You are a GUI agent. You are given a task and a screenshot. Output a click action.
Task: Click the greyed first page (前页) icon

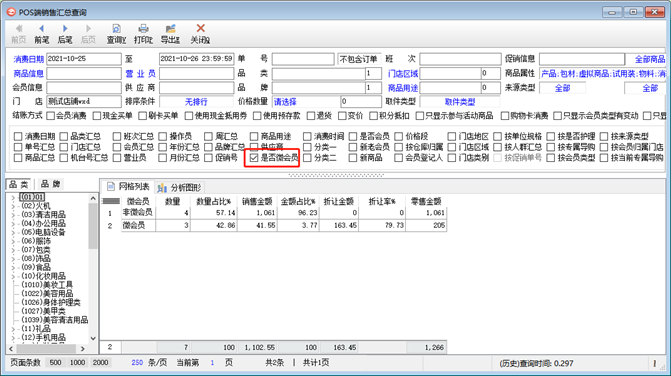(x=19, y=29)
